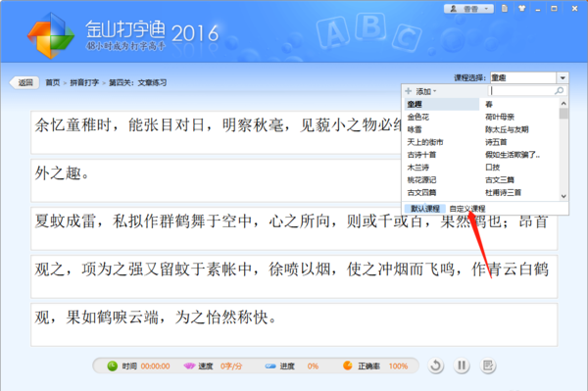This screenshot has height=391, width=588.
Task: Click the search magnifier in course list
Action: pos(560,91)
